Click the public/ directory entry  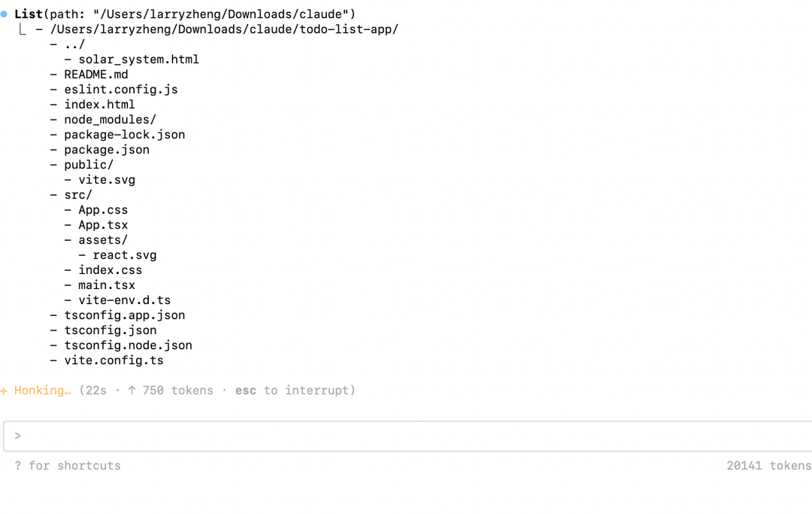click(x=89, y=165)
